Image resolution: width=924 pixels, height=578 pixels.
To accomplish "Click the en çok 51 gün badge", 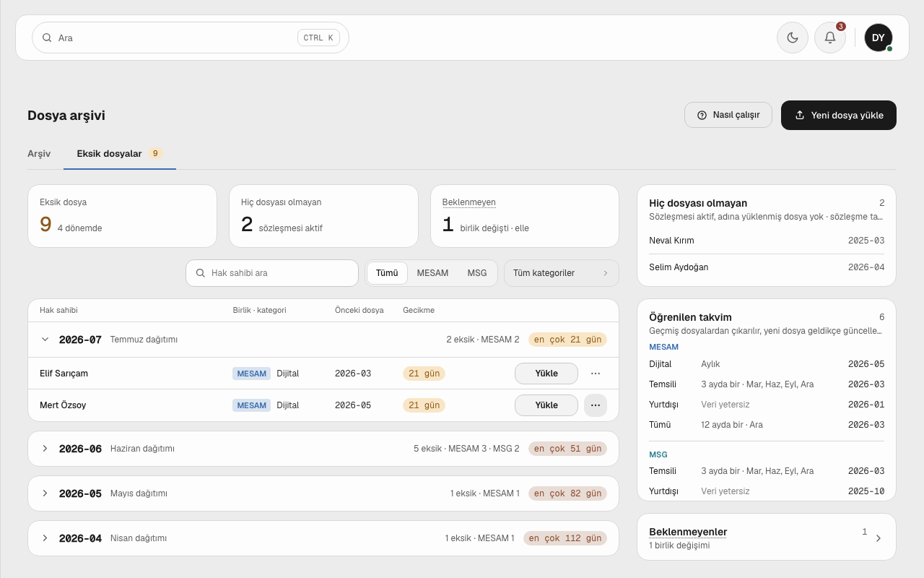I will tap(567, 449).
